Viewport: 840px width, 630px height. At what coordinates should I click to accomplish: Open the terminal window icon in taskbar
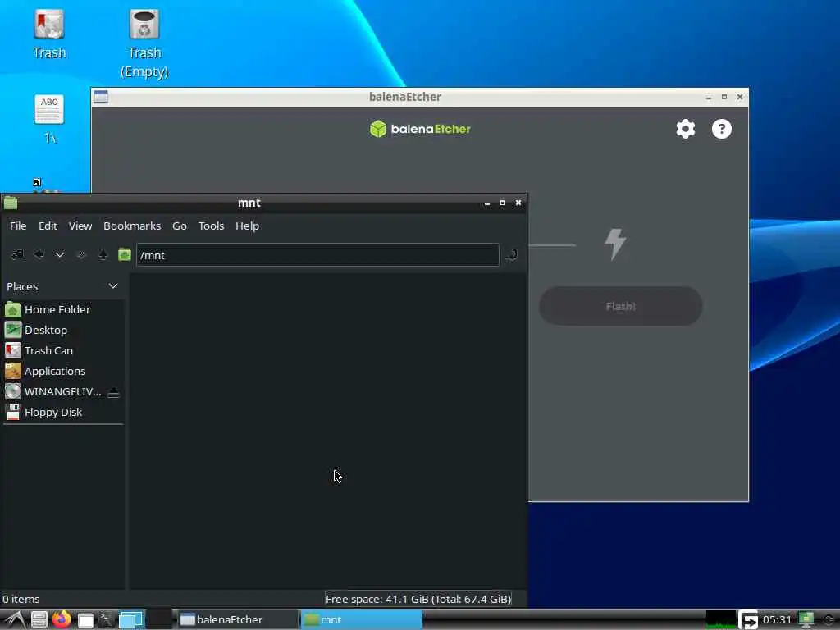(85, 620)
